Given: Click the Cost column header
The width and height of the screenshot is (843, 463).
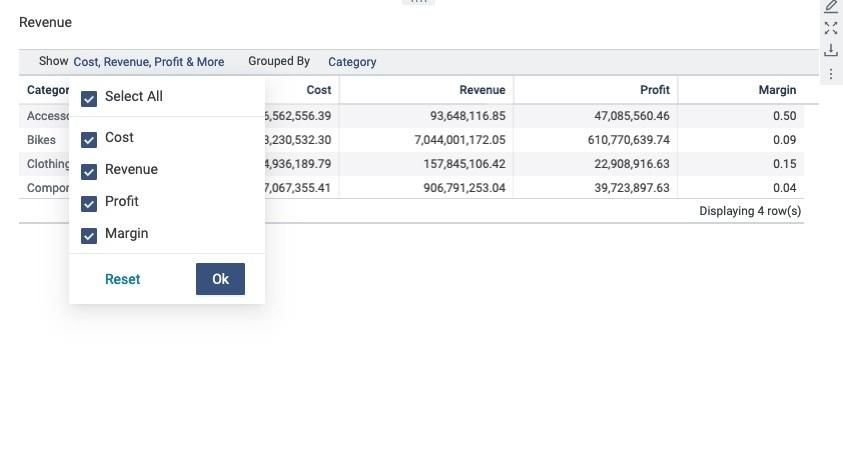Looking at the screenshot, I should click(318, 90).
